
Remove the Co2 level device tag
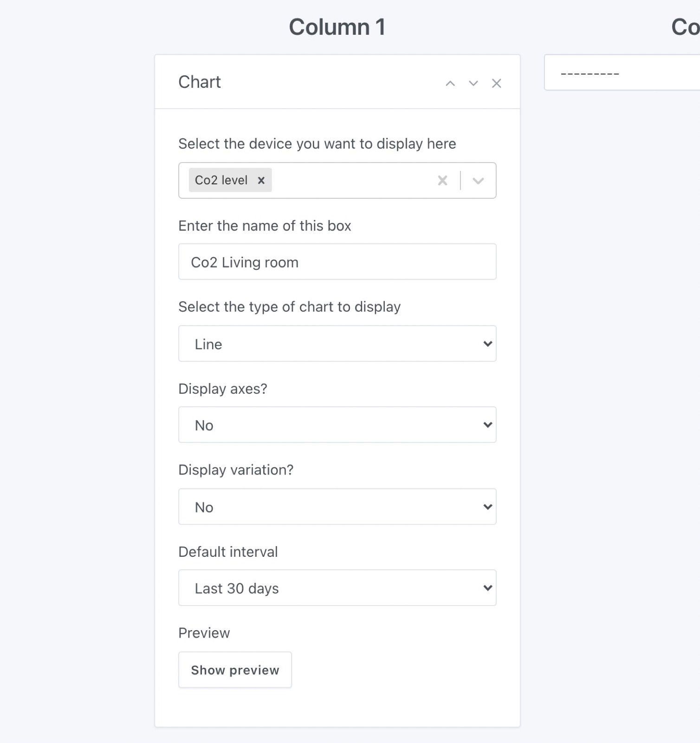(x=261, y=180)
